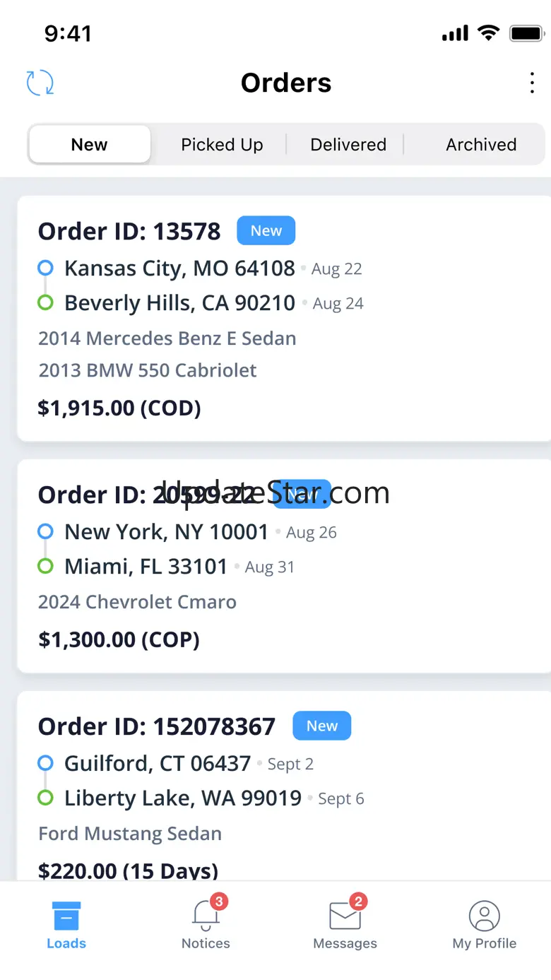Tap the 2024 Chevrolet Cmaro vehicle line

pos(137,603)
